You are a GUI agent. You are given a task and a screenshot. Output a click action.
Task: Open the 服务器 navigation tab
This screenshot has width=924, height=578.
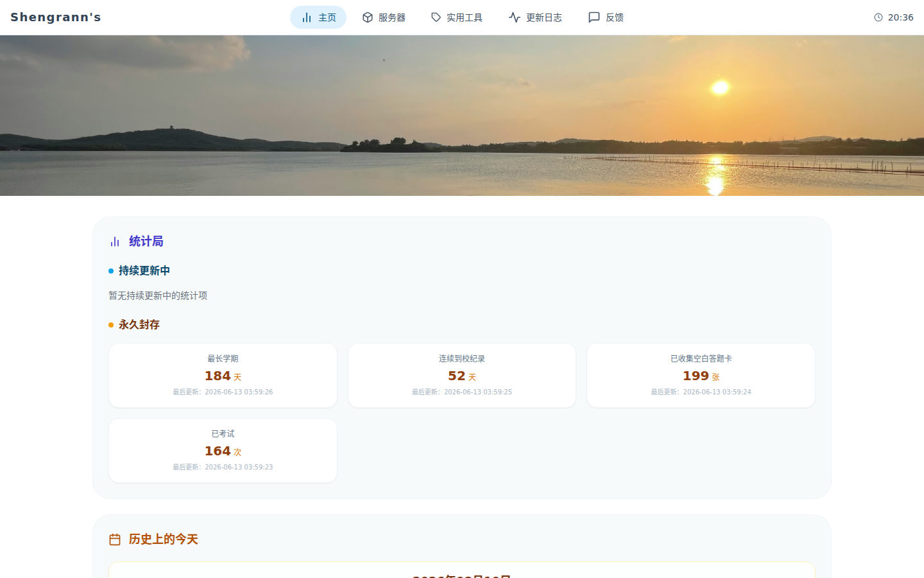pos(384,17)
